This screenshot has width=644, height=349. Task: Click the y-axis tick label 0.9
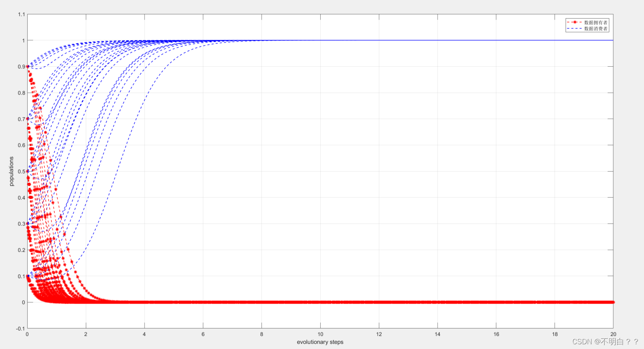point(21,67)
